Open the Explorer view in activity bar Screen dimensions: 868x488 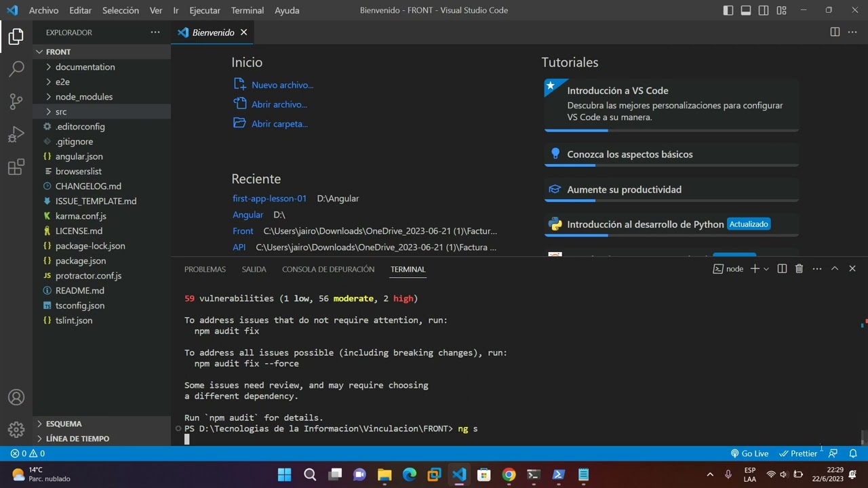[x=16, y=37]
